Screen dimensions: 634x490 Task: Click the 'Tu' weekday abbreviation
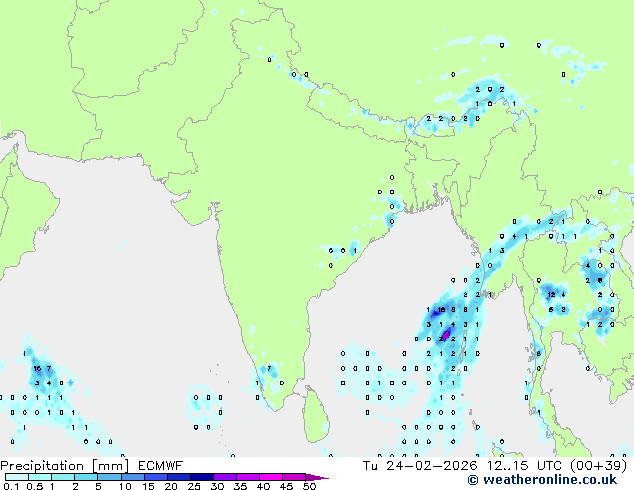coord(370,466)
